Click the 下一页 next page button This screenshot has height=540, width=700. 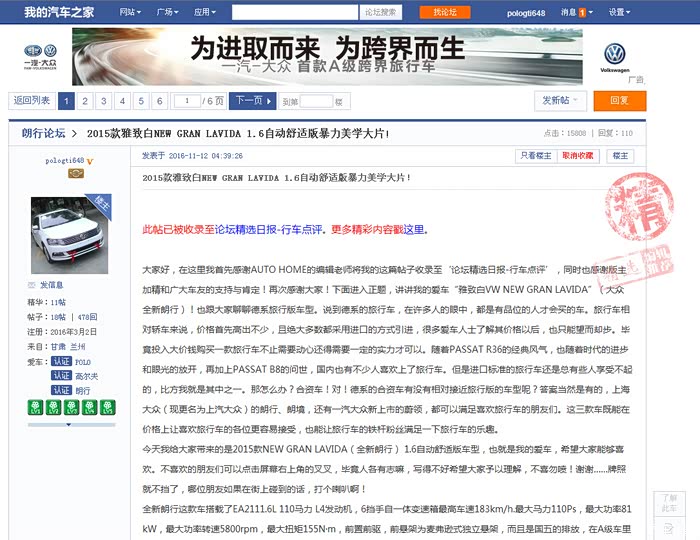[x=253, y=100]
